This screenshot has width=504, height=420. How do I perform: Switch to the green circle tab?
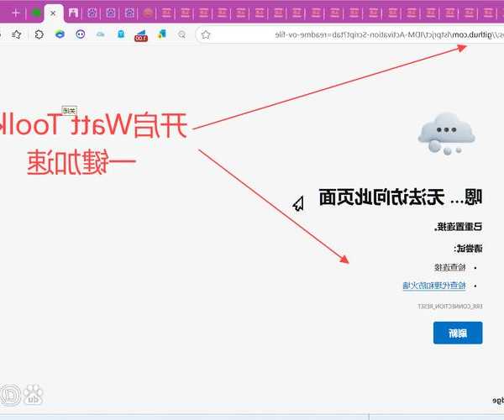[x=37, y=13]
